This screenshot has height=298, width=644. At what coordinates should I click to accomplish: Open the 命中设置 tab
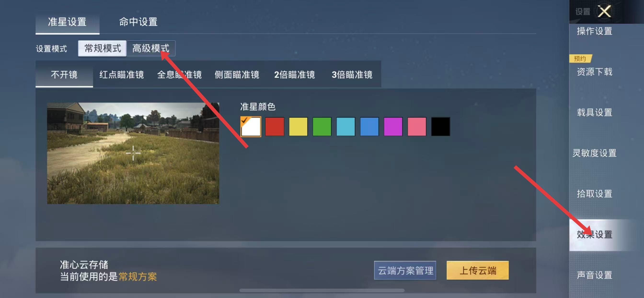click(x=138, y=22)
